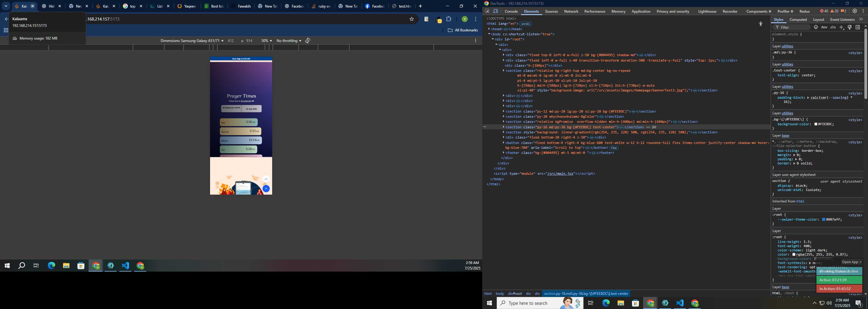Toggle the :hov element state panel

(x=824, y=27)
